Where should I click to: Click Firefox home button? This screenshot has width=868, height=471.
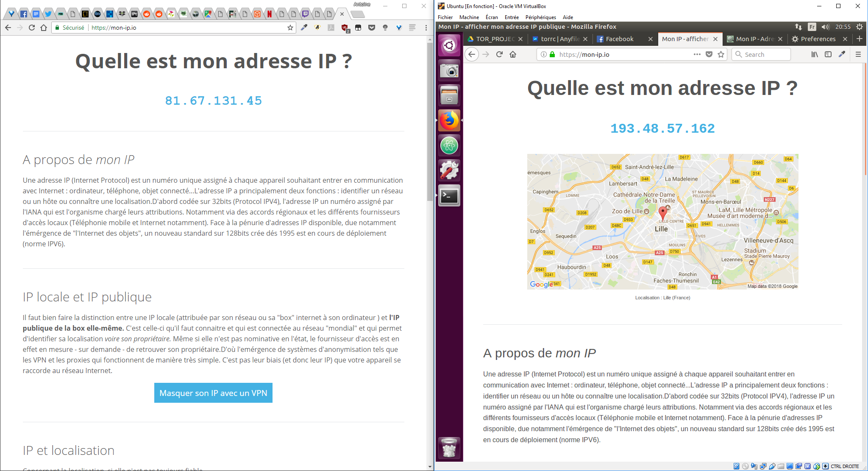click(x=513, y=54)
